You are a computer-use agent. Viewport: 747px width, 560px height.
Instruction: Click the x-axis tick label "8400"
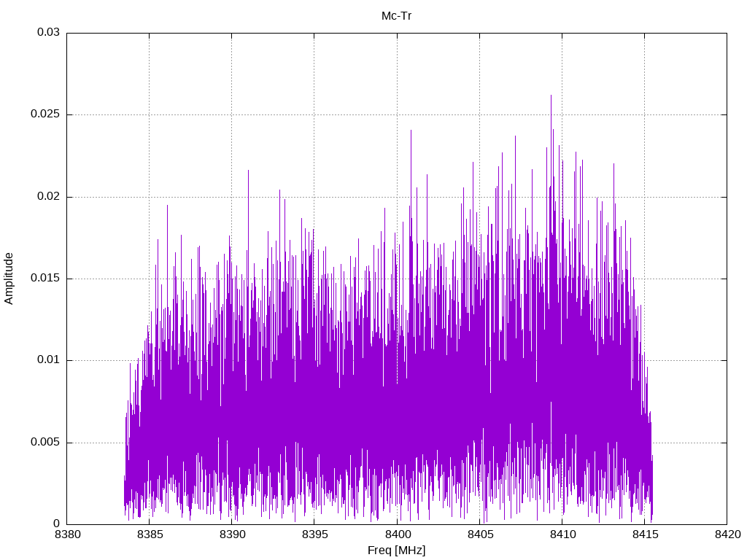point(397,534)
